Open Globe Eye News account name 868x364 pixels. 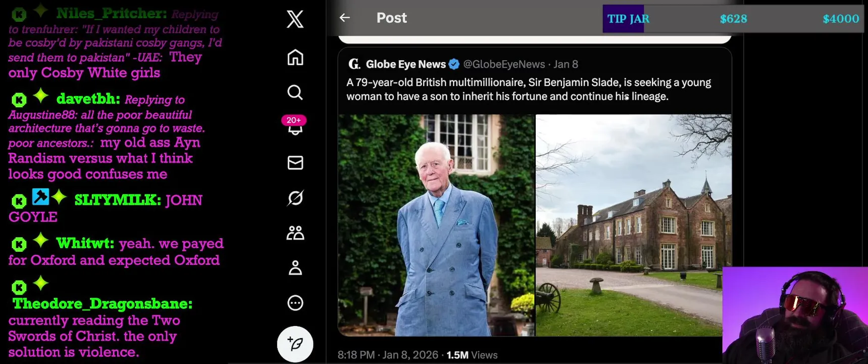405,64
